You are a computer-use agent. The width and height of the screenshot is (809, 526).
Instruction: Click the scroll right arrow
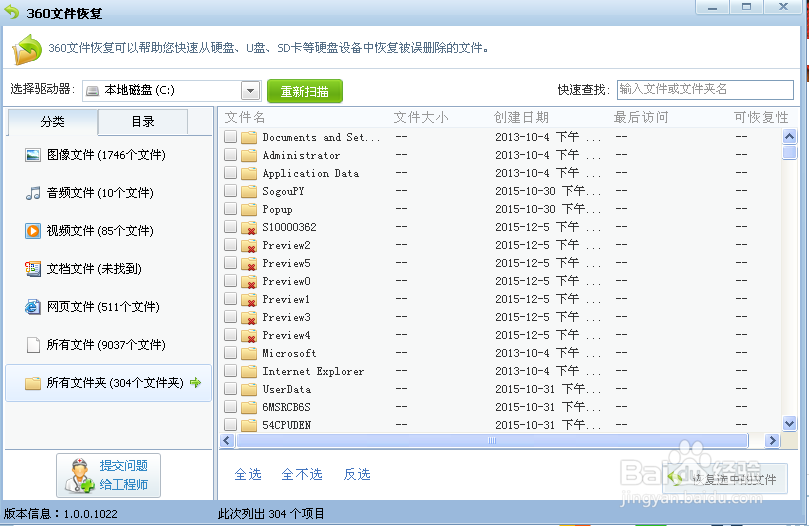pyautogui.click(x=772, y=441)
